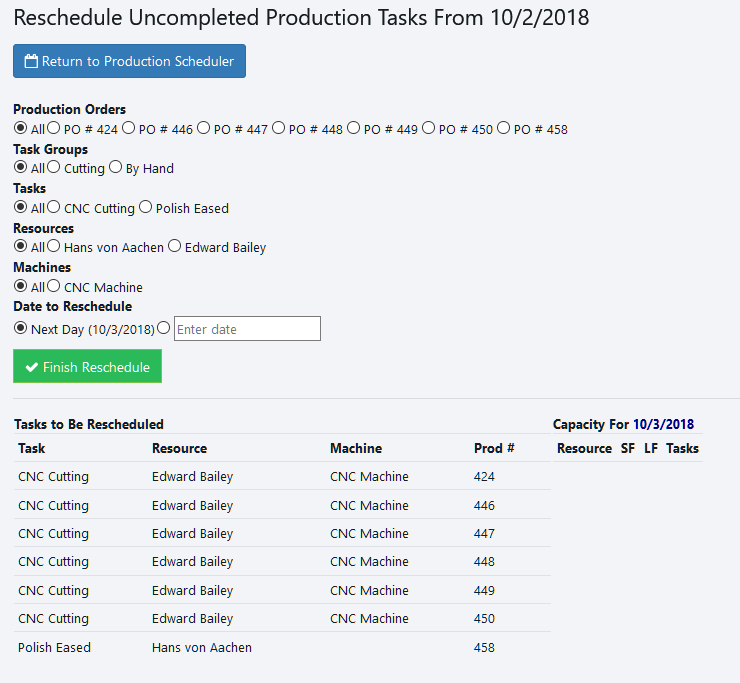
Task: Click the checkmark icon on Finish Reschedule
Action: 32,368
